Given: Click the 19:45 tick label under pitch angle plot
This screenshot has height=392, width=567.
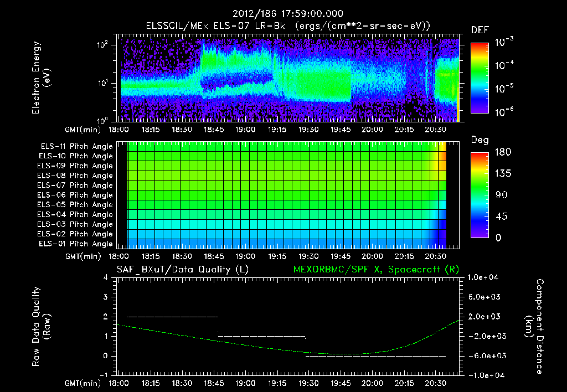Looking at the screenshot, I should coord(341,257).
